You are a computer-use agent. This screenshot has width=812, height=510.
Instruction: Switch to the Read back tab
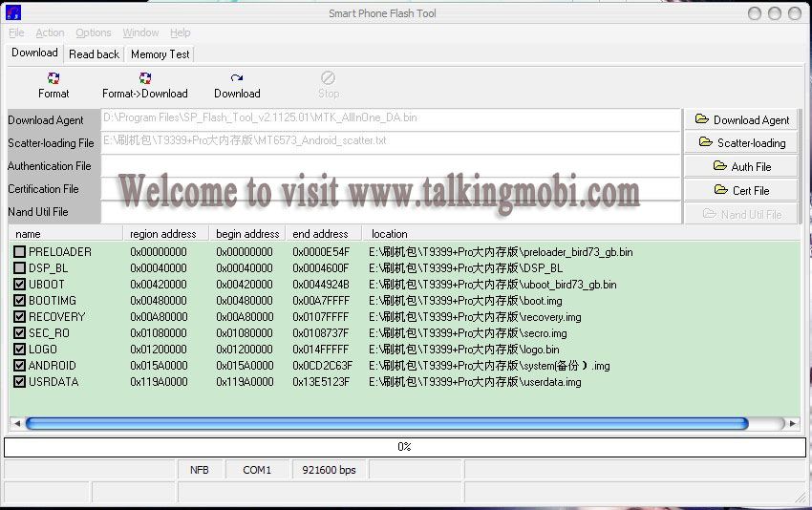[94, 53]
